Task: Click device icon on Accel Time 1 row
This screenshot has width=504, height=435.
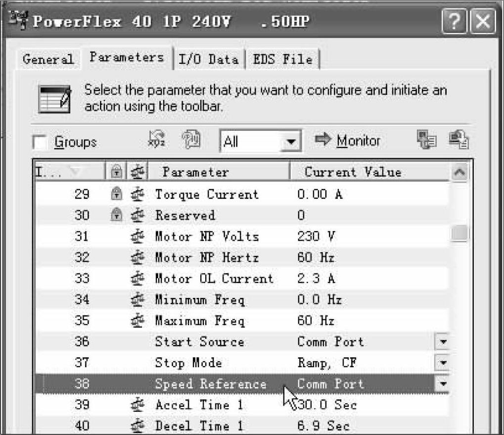Action: point(137,405)
